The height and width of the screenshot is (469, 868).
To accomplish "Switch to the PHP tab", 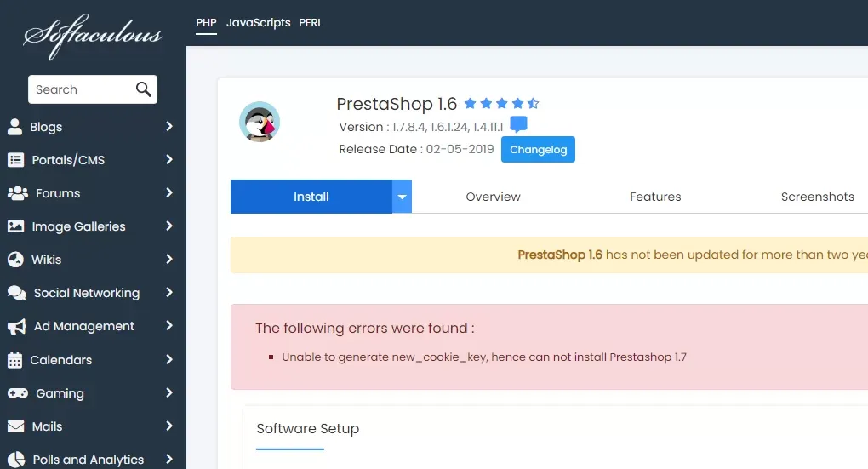I will (x=206, y=23).
